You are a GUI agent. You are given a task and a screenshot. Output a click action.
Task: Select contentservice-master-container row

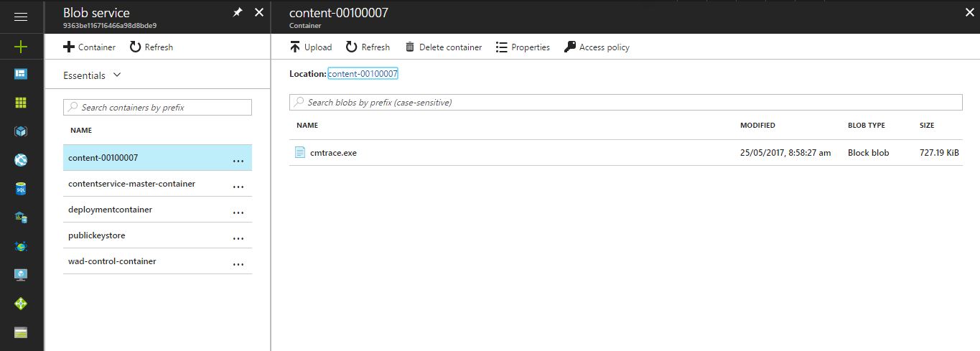[x=157, y=184]
